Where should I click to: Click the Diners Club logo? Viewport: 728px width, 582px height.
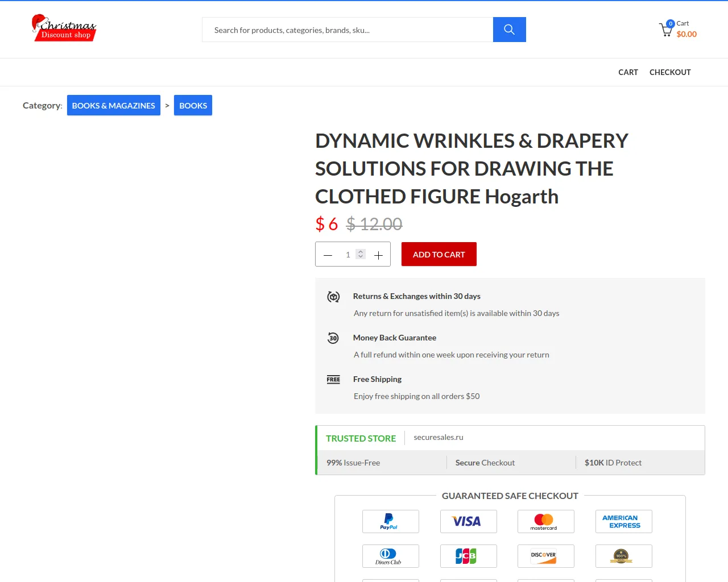point(390,556)
